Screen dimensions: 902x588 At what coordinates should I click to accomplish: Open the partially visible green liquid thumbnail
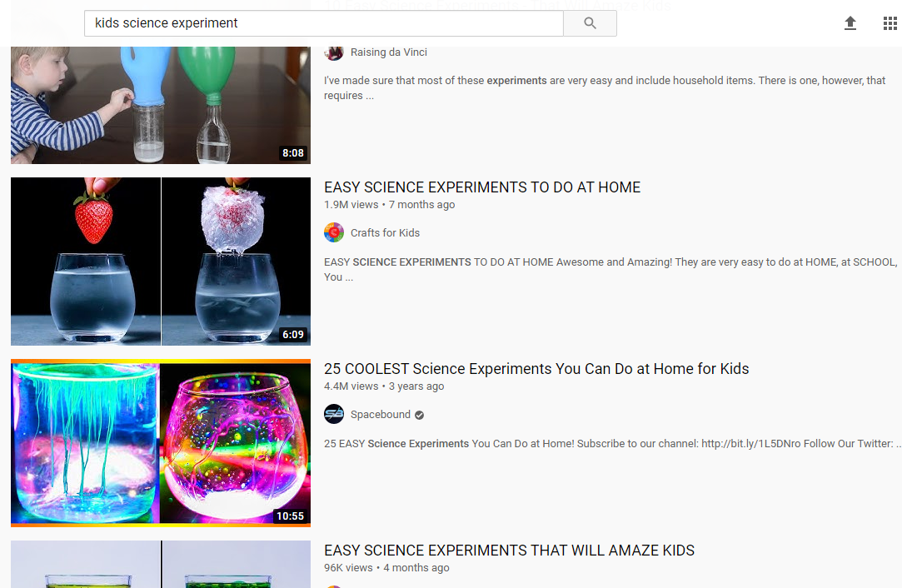pos(161,565)
